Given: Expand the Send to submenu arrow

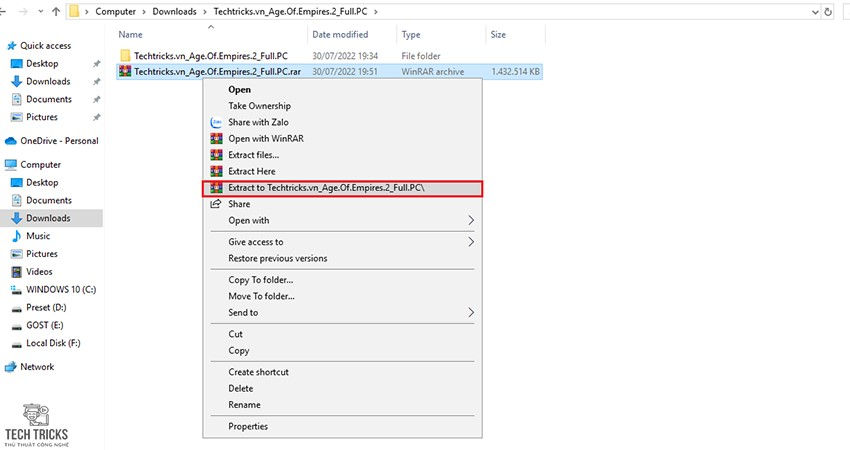Looking at the screenshot, I should point(471,312).
